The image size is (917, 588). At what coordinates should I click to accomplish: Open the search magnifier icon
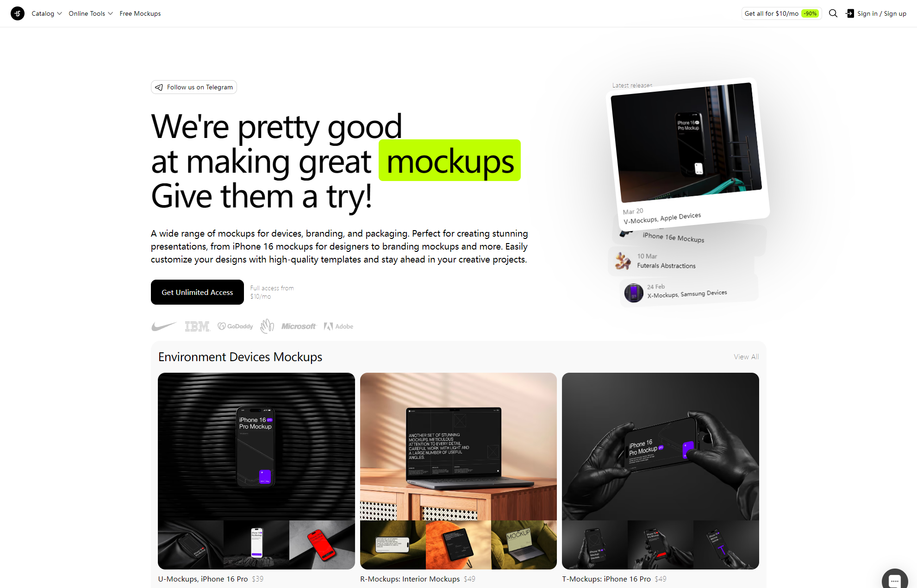[x=833, y=13]
